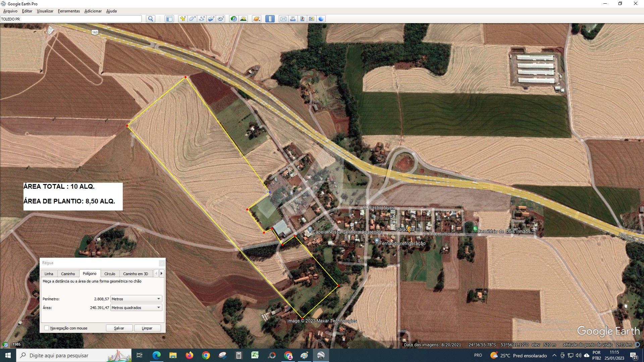Open the Visualizar menu
The width and height of the screenshot is (644, 362).
(x=45, y=11)
